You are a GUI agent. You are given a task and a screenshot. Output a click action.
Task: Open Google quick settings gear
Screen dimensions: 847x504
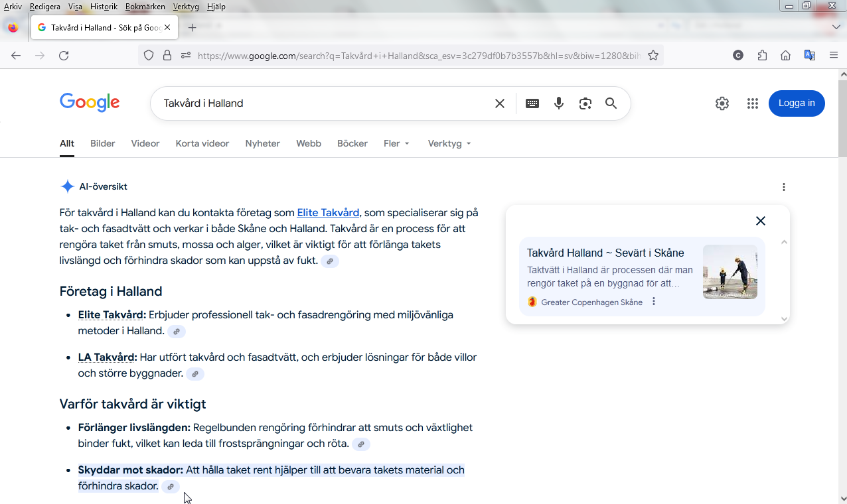tap(722, 103)
